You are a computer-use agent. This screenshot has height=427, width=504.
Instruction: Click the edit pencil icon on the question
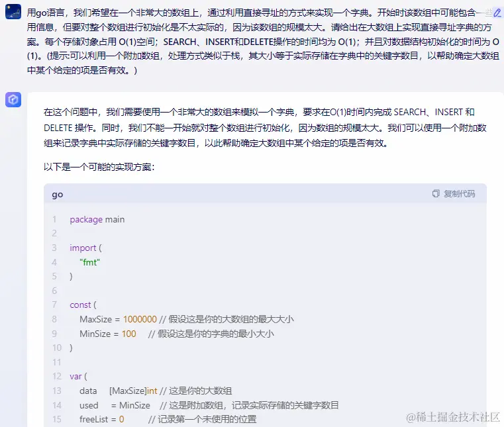(497, 13)
